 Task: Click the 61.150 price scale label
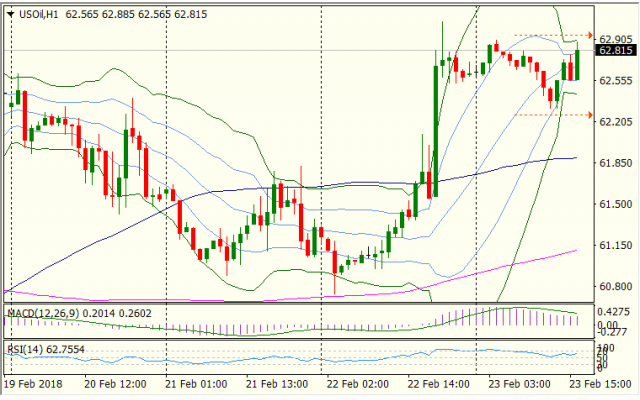click(616, 246)
